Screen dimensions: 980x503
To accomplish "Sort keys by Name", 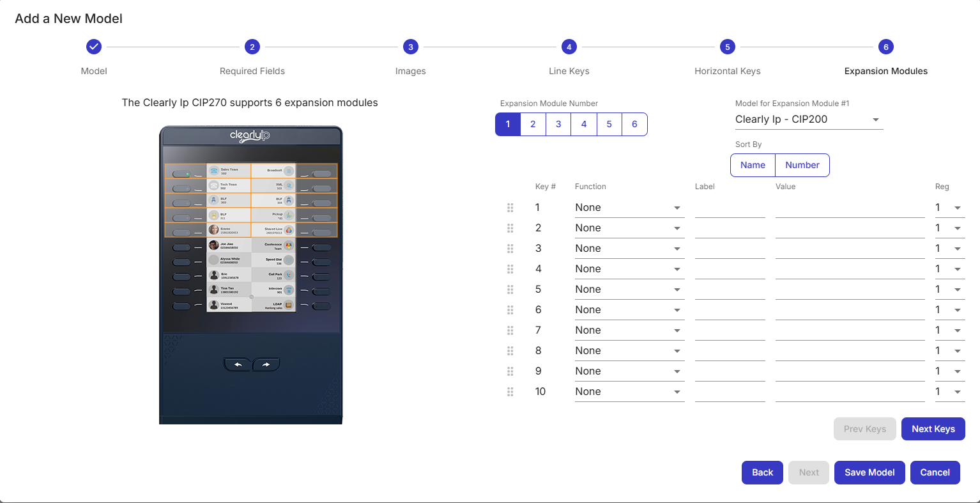I will [753, 165].
